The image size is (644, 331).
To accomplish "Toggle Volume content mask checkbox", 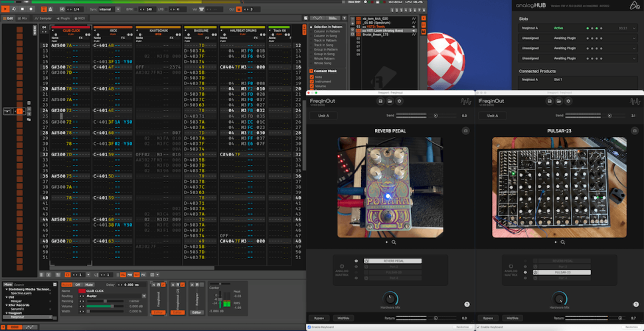I will click(312, 86).
